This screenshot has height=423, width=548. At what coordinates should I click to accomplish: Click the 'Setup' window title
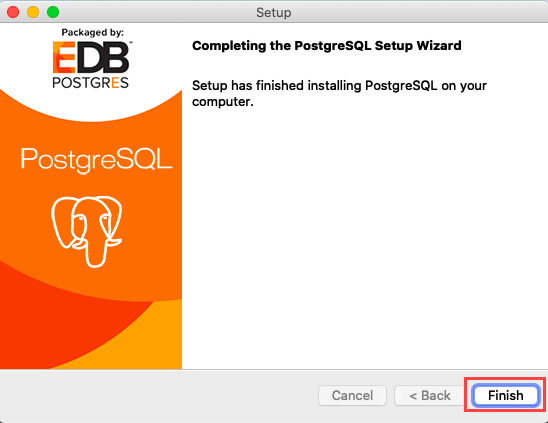coord(274,13)
